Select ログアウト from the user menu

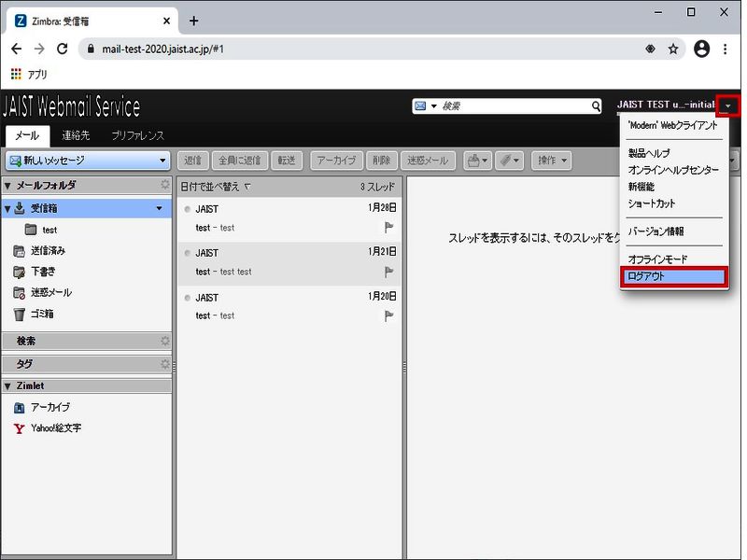click(x=673, y=276)
